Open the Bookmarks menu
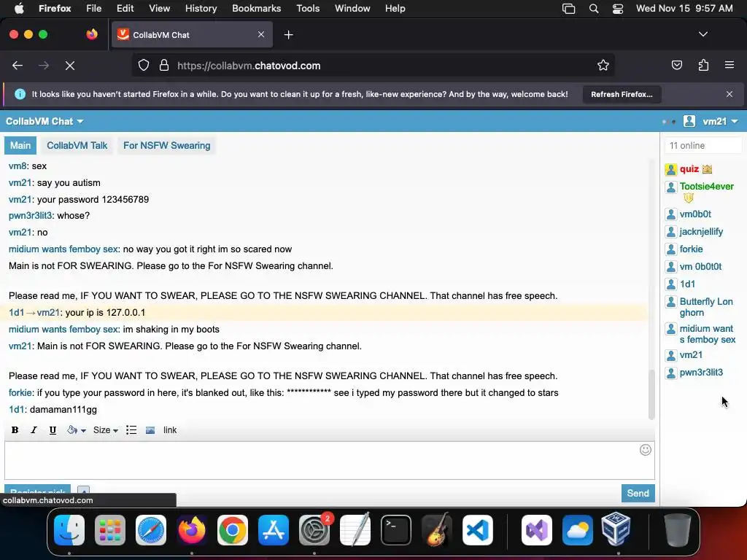The width and height of the screenshot is (747, 560). (x=256, y=8)
